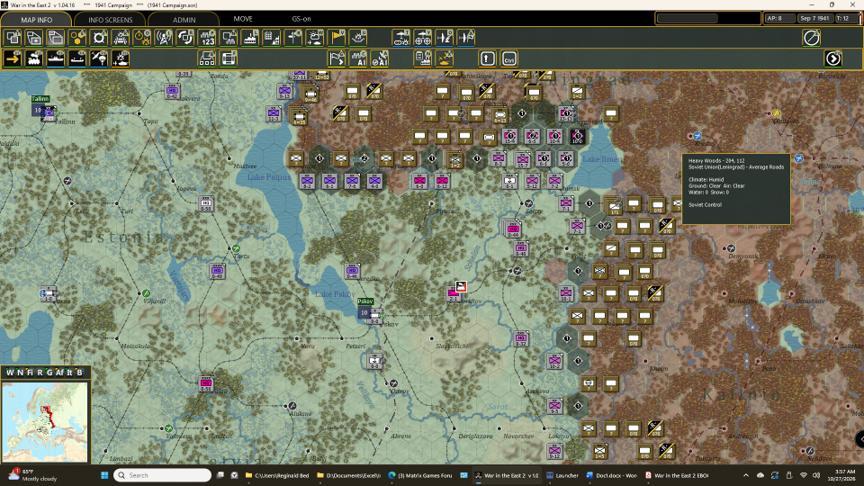Click the first overlapping-squares toolbar icon
Image resolution: width=864 pixels, height=486 pixels.
coord(13,38)
